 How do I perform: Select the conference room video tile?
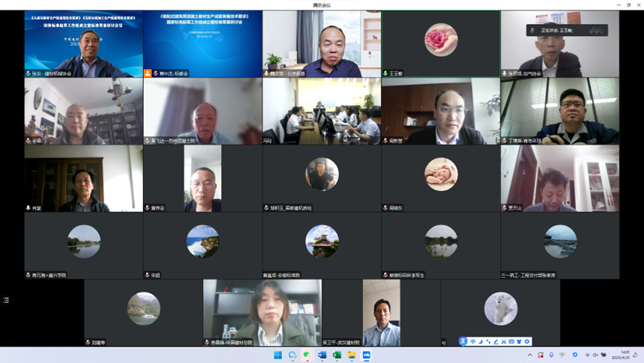pyautogui.click(x=322, y=111)
